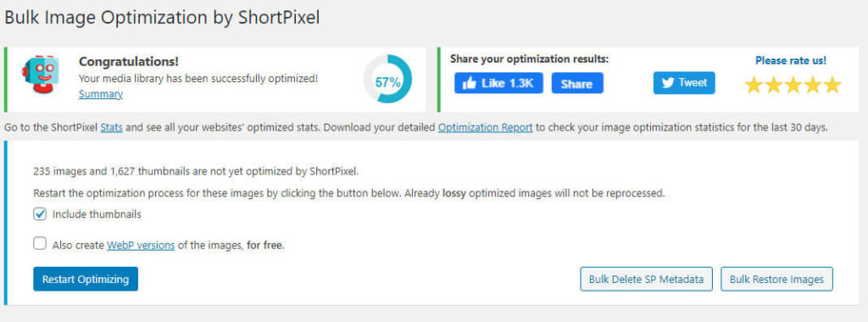Uncheck the Include thumbnails checkbox
Screen dimensions: 868x322
click(x=40, y=214)
